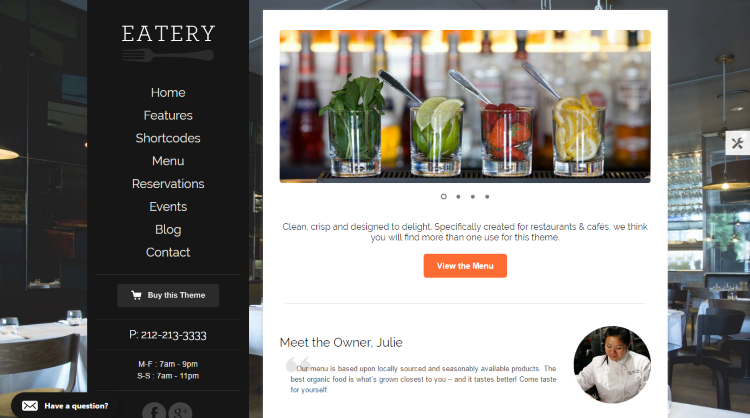Select the fourth slider pagination dot
Viewport: 750px width, 418px height.
click(487, 197)
